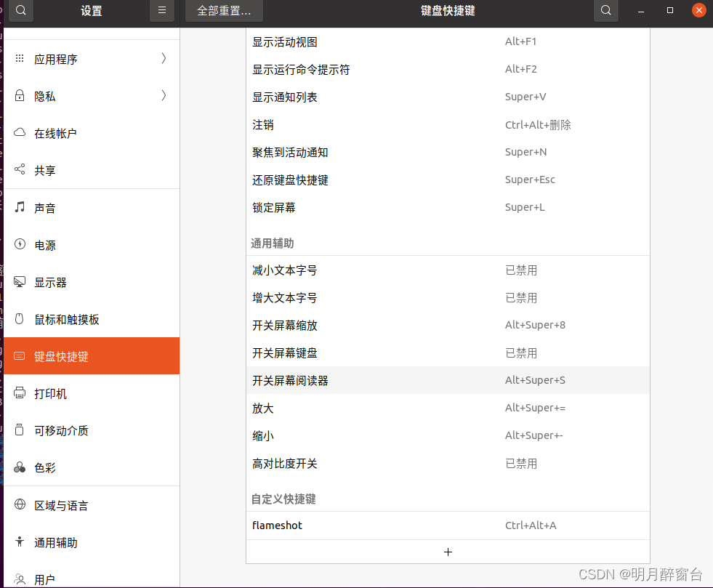Click the Online Accounts cloud icon
The width and height of the screenshot is (713, 588).
[x=20, y=133]
